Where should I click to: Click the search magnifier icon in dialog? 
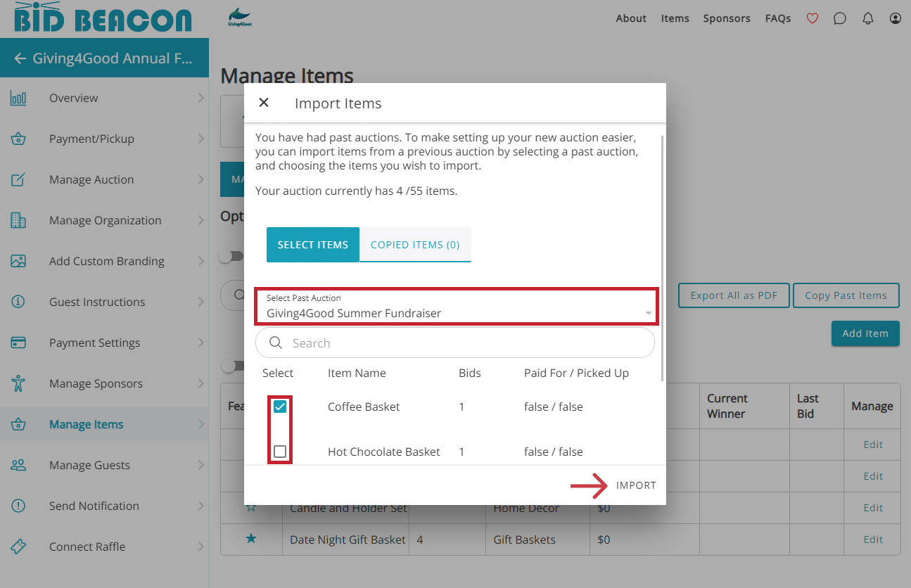click(x=277, y=343)
